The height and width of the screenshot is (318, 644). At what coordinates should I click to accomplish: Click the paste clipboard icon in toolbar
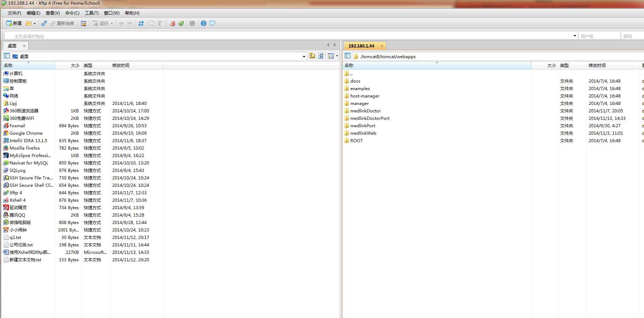click(161, 23)
